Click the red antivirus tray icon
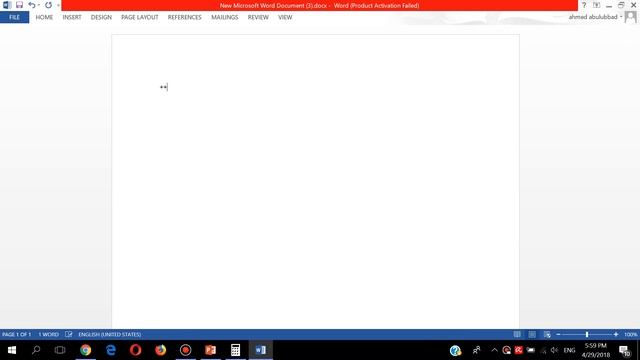Image resolution: width=640 pixels, height=360 pixels. (x=518, y=350)
